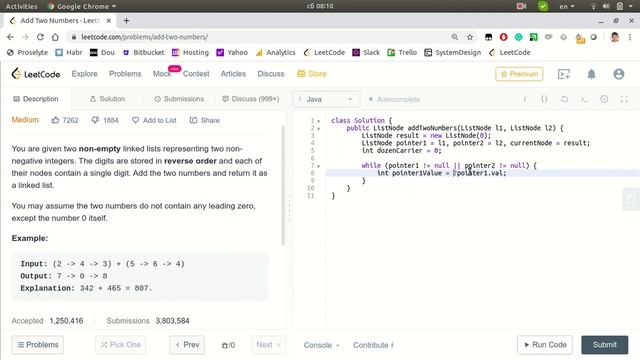Viewport: 640px width, 360px height.
Task: Reset code to default icon
Action: (564, 99)
